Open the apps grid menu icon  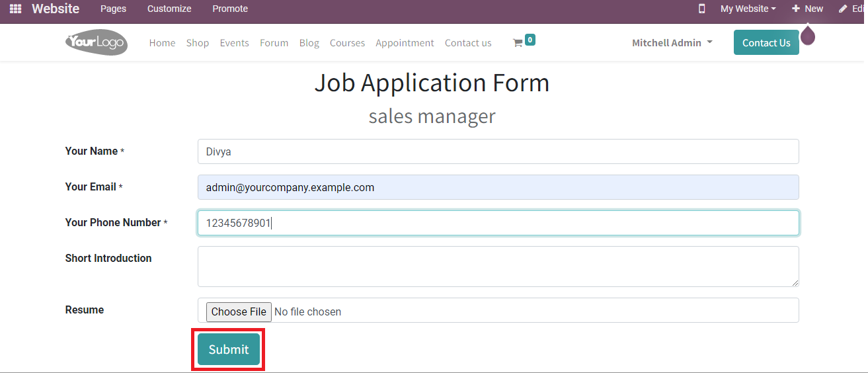(15, 9)
